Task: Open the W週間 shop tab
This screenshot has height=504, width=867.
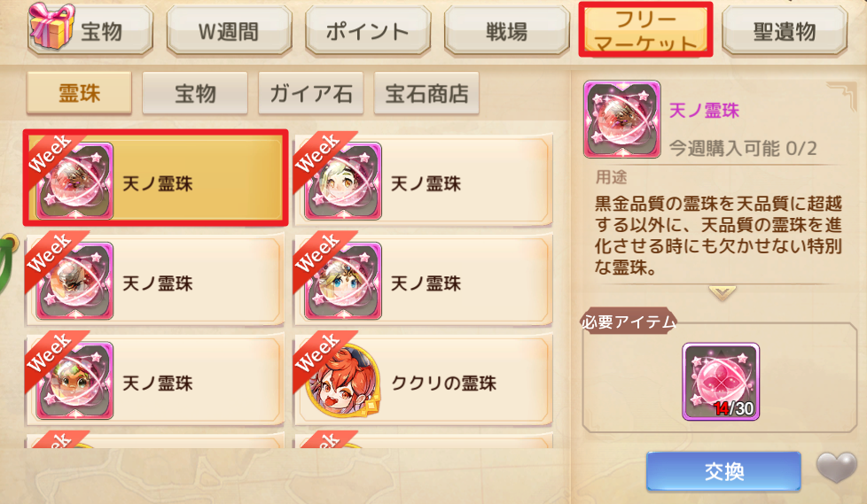Action: coord(229,31)
